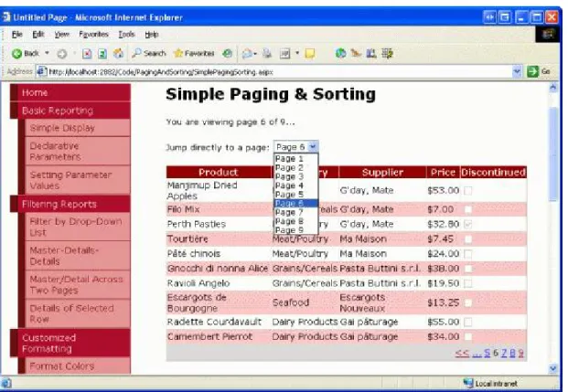This screenshot has height=392, width=568.
Task: Open Filter by Drop-Down List sidebar link
Action: coord(76,227)
